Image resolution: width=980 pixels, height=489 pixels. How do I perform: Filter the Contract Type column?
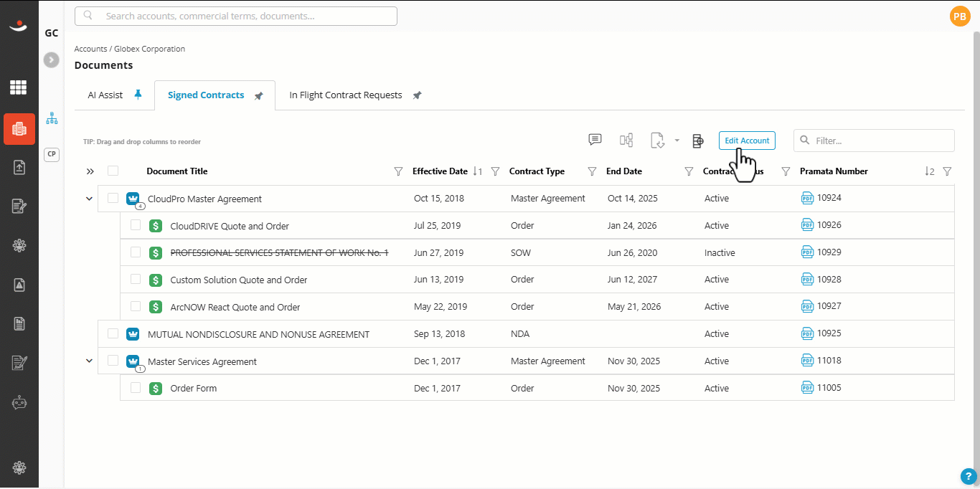pyautogui.click(x=592, y=171)
